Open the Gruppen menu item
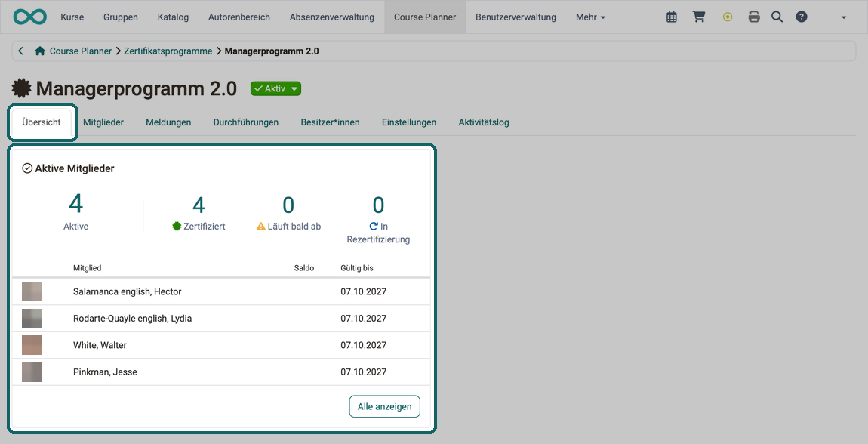868x444 pixels. coord(121,17)
